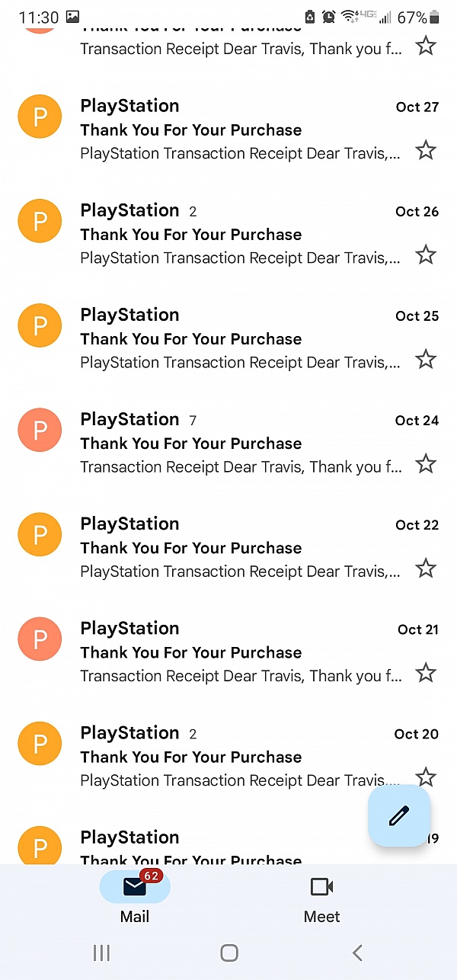Tap the Wi-Fi status icon
Image resolution: width=457 pixels, height=980 pixels.
pyautogui.click(x=348, y=15)
